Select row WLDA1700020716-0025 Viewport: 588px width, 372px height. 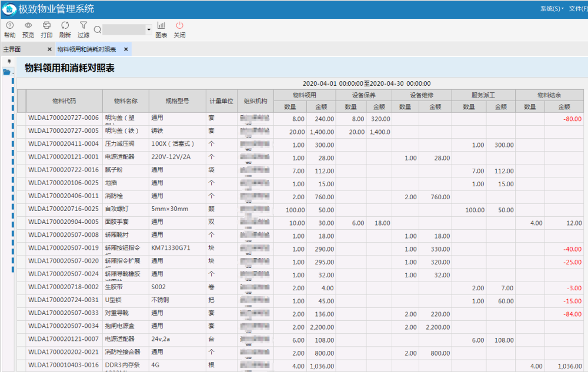point(300,210)
